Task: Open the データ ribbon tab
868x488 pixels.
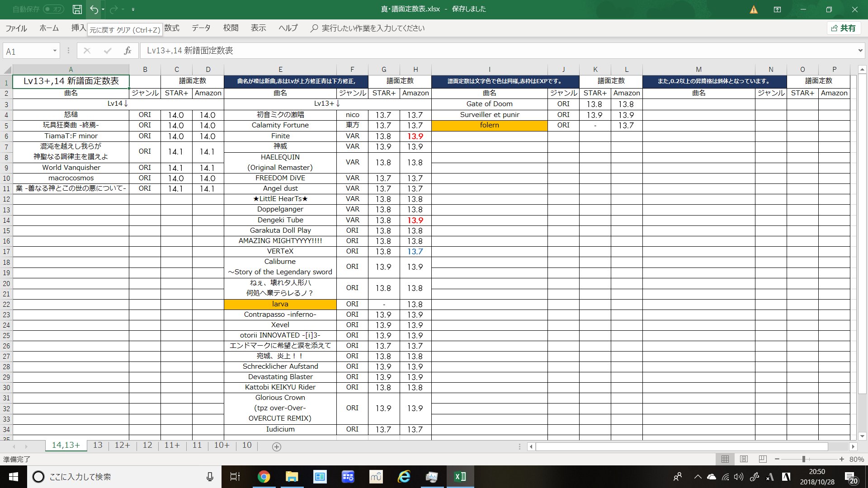Action: 201,28
